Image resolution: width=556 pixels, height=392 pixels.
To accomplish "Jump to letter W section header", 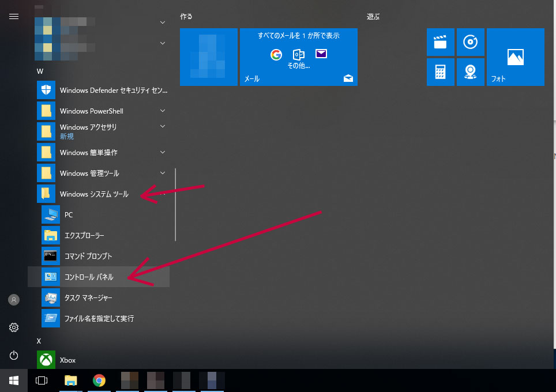I will tap(40, 71).
